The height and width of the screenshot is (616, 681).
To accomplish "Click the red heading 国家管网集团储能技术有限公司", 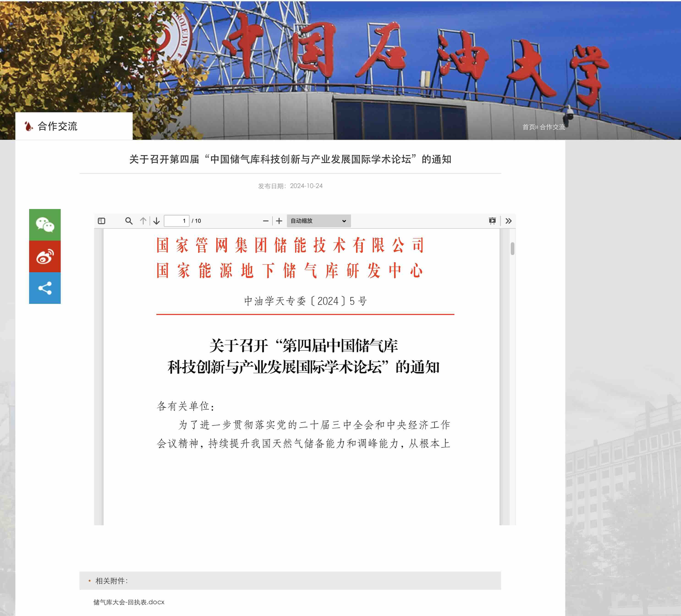I will point(290,245).
